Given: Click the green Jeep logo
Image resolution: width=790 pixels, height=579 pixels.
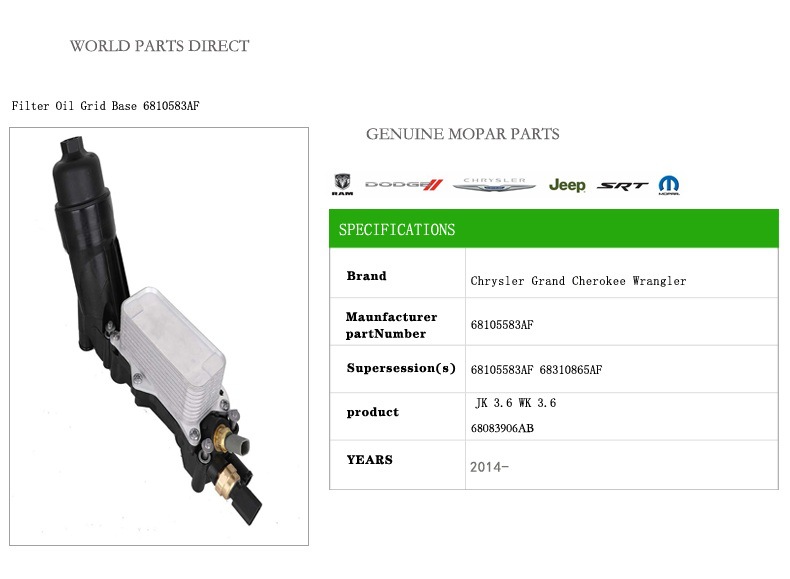Looking at the screenshot, I should 567,185.
